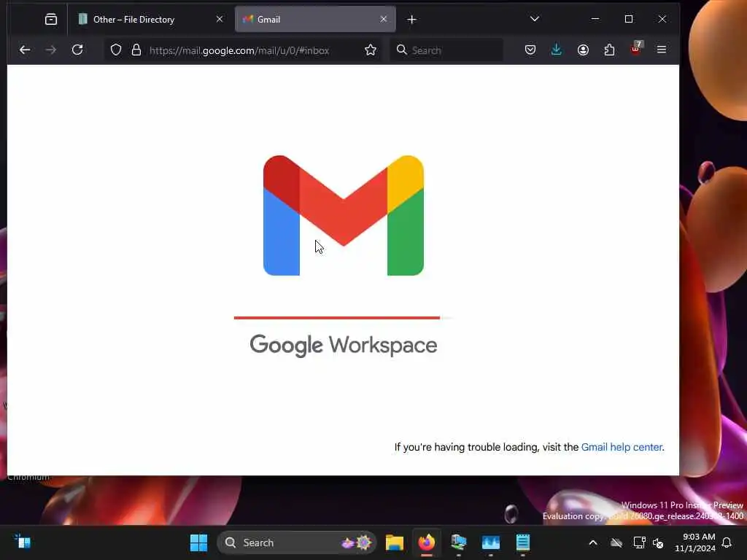747x560 pixels.
Task: Click the taskbar Search box
Action: point(297,542)
